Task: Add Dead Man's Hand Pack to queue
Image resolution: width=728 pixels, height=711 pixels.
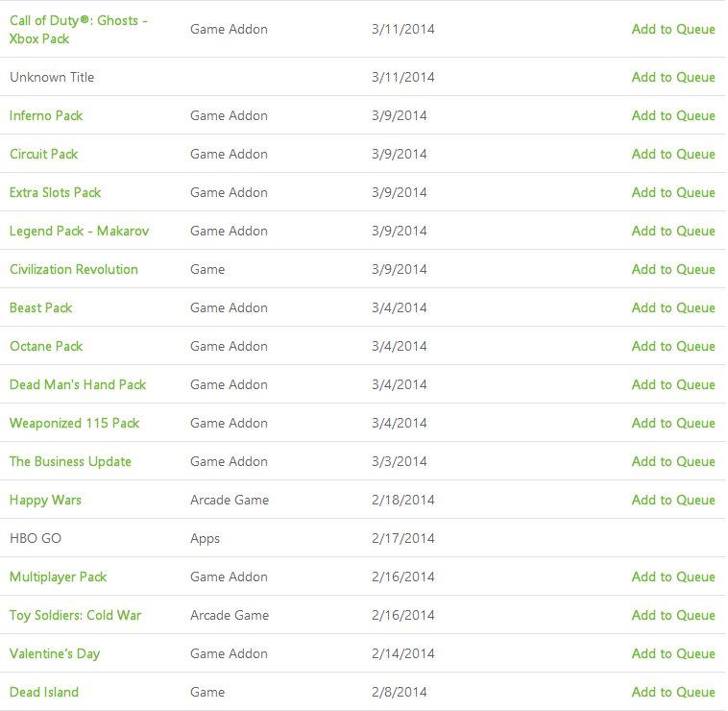Action: 673,385
